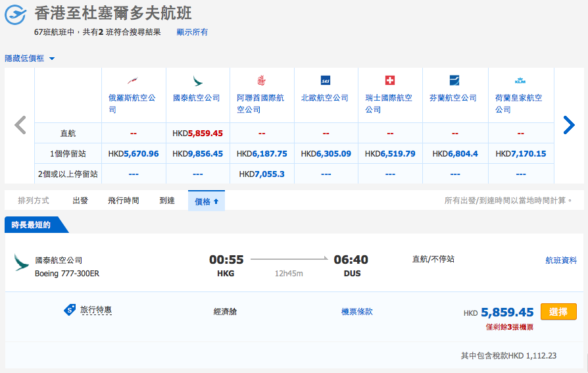This screenshot has height=373, width=588.
Task: Sort results by 價格
Action: tap(207, 201)
